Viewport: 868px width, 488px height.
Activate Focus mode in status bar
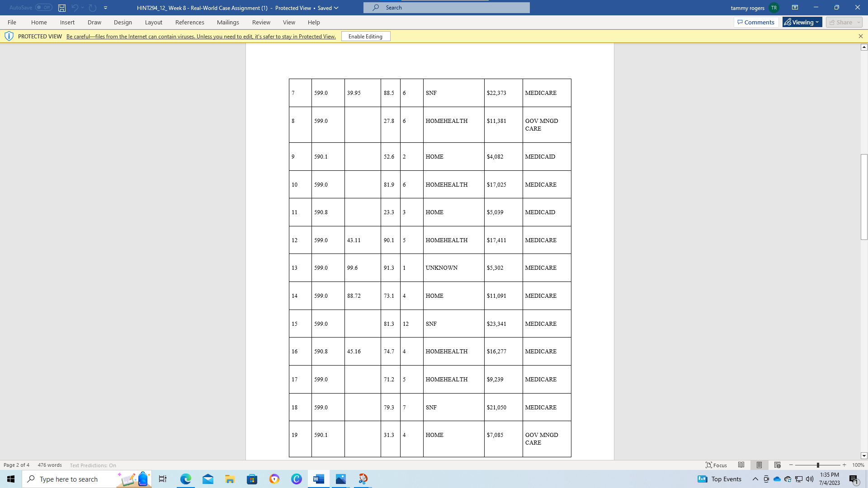coord(717,465)
